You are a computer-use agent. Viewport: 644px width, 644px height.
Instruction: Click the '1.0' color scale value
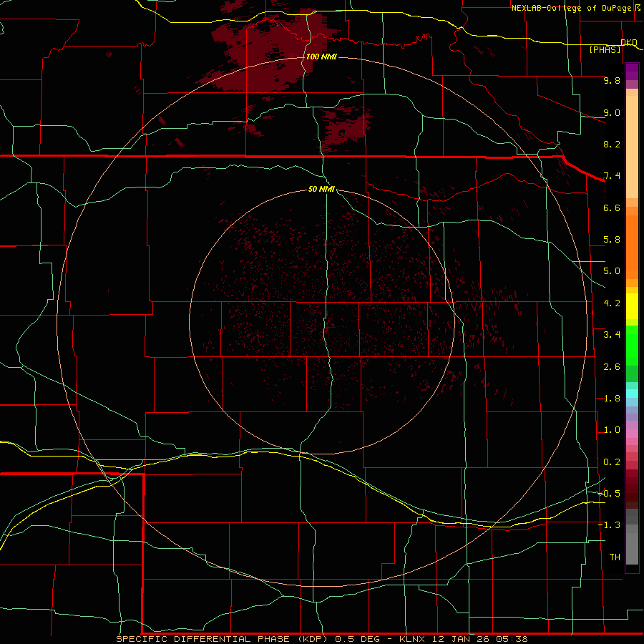[612, 430]
